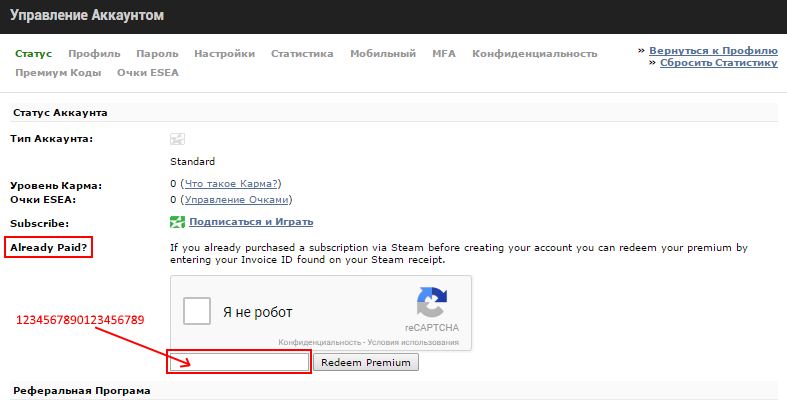
Task: Open the reCAPTCHA Конфиденциальность link
Action: 319,342
